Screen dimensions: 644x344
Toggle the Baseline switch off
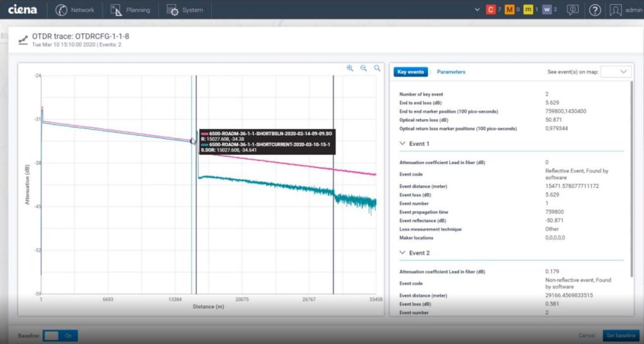(x=60, y=336)
